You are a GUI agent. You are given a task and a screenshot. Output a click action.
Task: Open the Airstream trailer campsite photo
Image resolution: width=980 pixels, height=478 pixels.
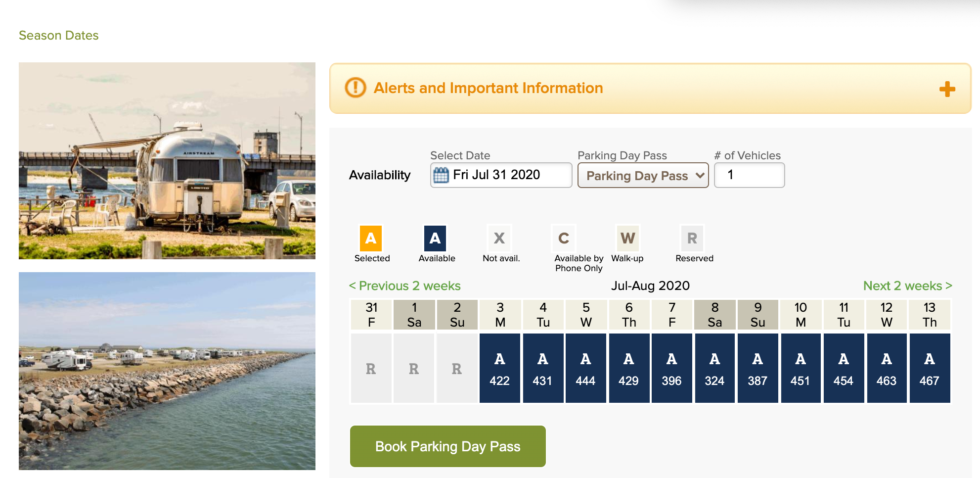167,161
